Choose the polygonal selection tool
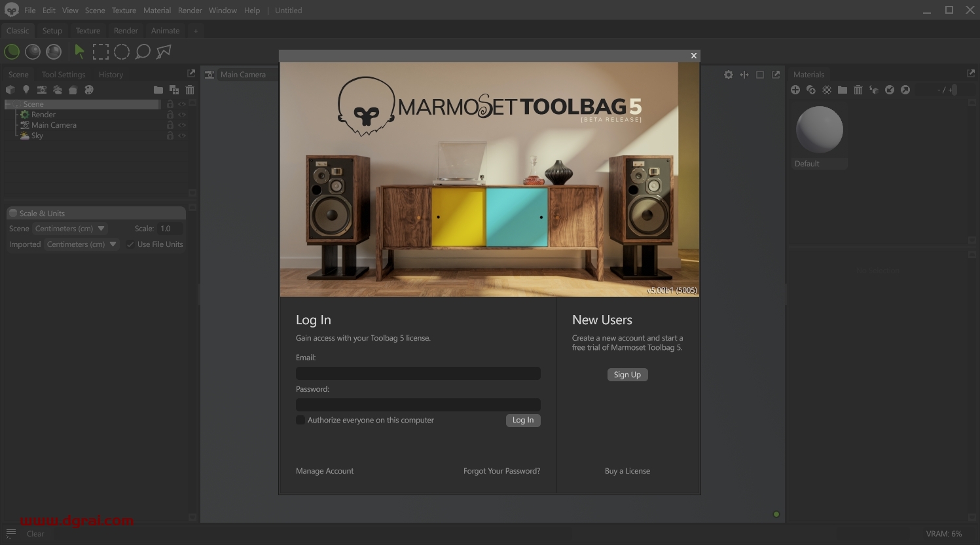 [x=162, y=51]
